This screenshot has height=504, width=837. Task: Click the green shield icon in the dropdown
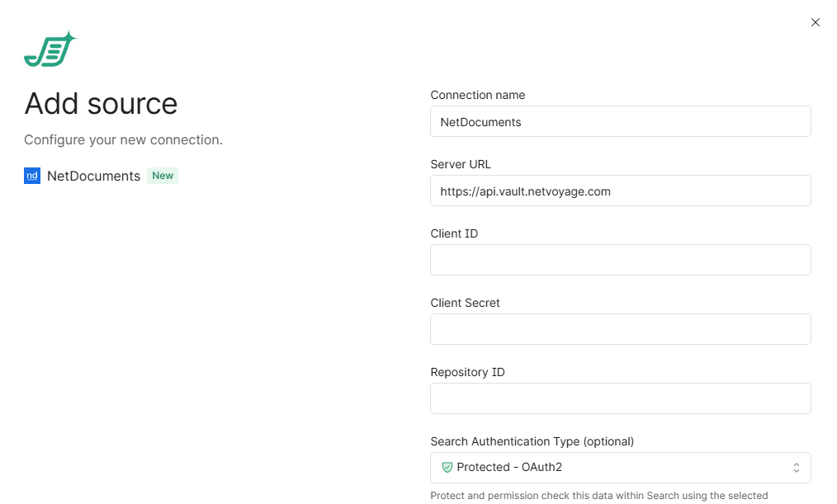coord(447,467)
